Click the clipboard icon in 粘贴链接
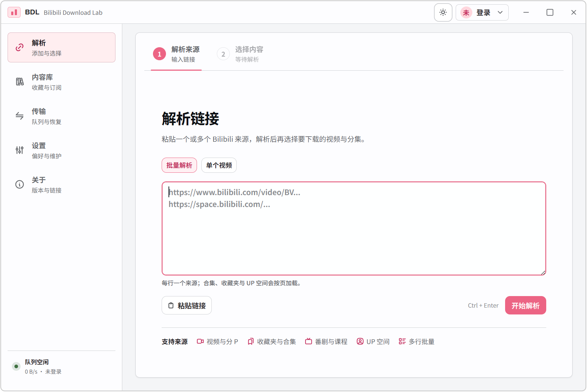 coord(171,305)
